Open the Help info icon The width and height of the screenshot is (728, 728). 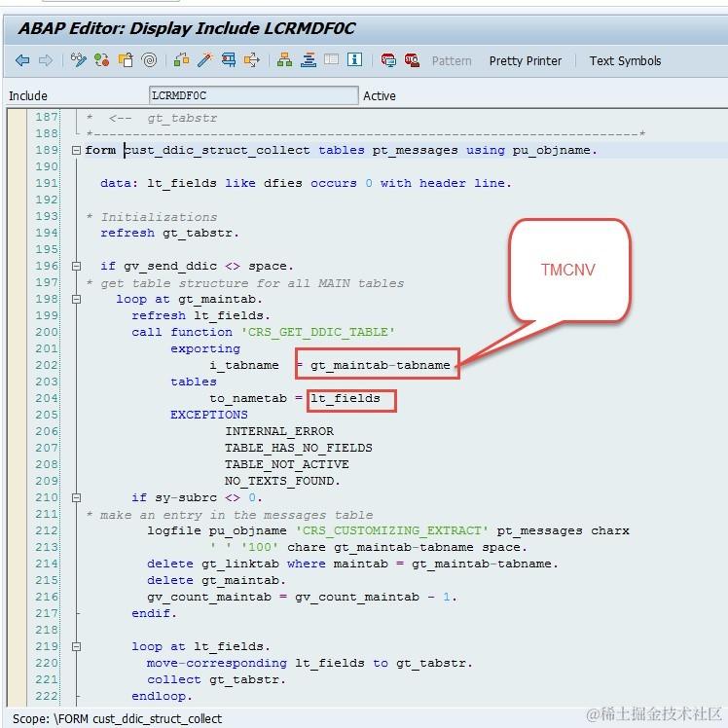pyautogui.click(x=354, y=59)
